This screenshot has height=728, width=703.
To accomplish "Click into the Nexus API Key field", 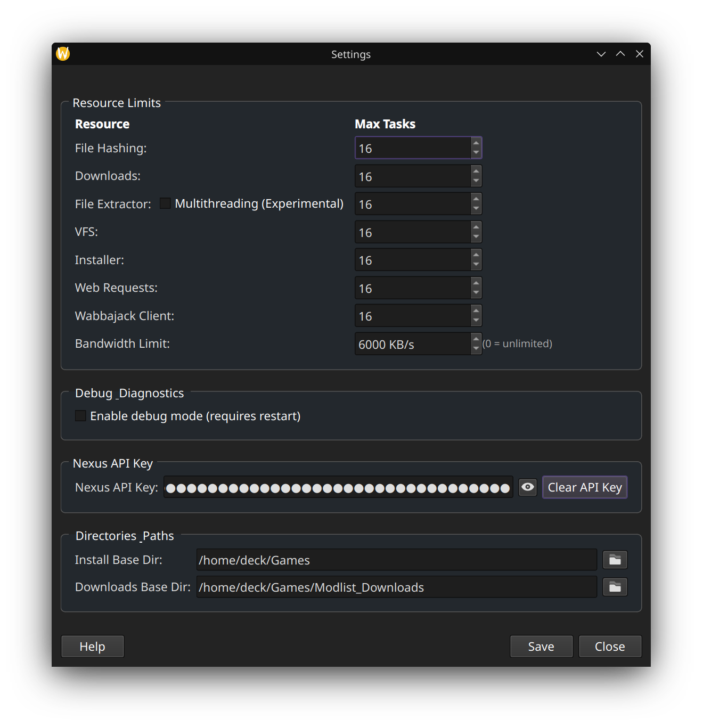I will coord(338,487).
